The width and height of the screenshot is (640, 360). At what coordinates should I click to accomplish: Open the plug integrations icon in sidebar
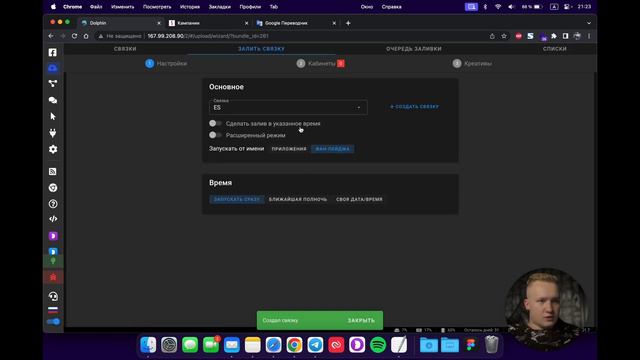53,133
